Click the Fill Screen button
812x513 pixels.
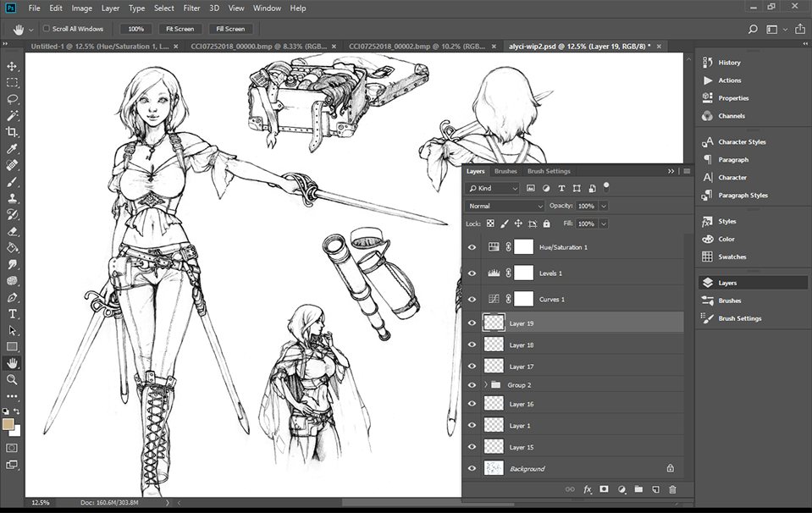click(x=229, y=29)
